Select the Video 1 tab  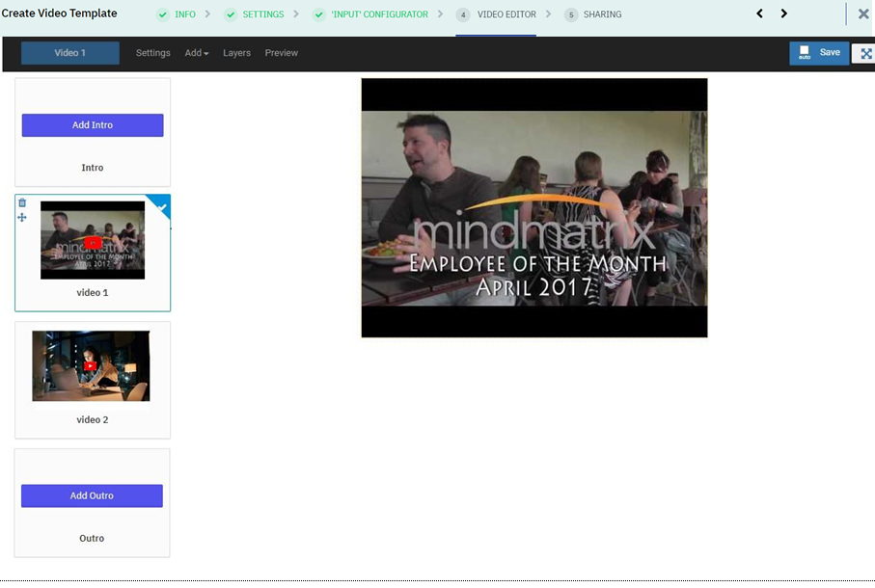(x=70, y=53)
